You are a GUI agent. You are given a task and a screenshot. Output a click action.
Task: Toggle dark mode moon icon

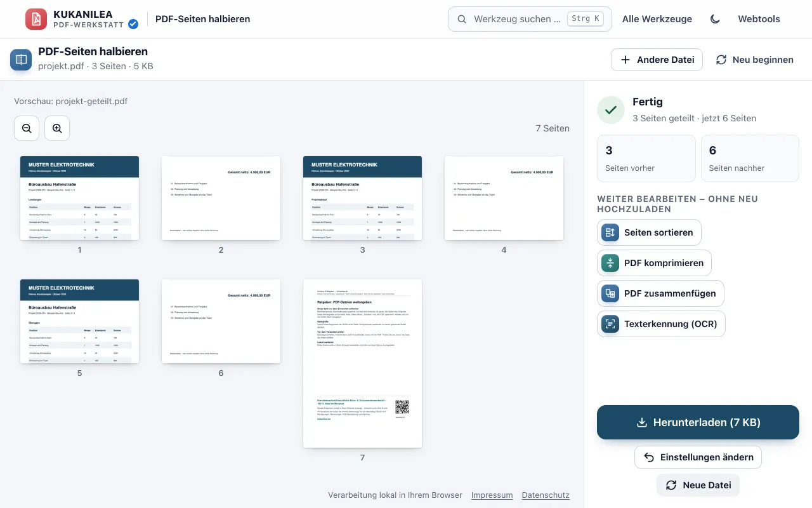[x=715, y=19]
